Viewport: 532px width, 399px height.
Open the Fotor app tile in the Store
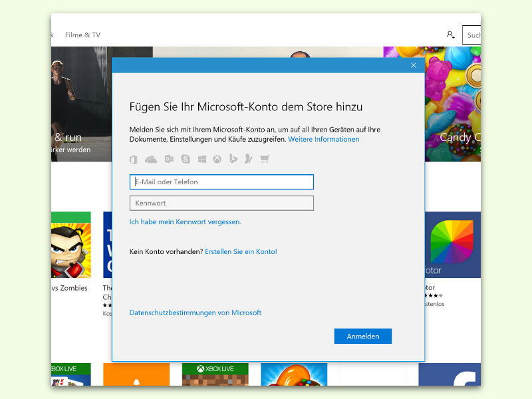coord(453,245)
